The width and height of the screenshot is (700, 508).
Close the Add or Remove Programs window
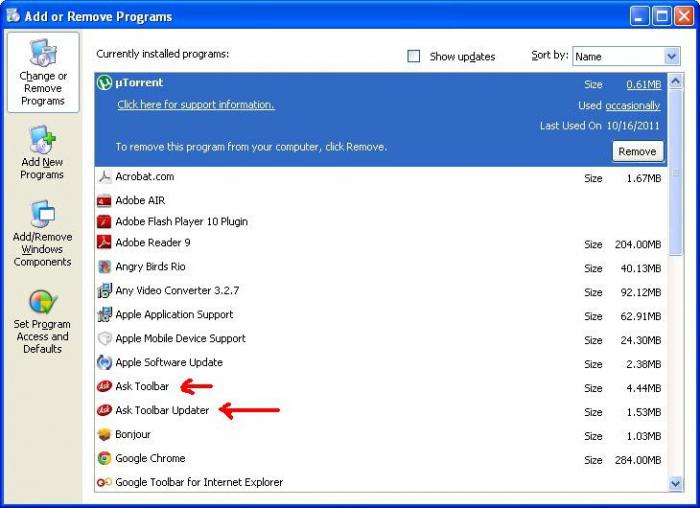point(684,17)
